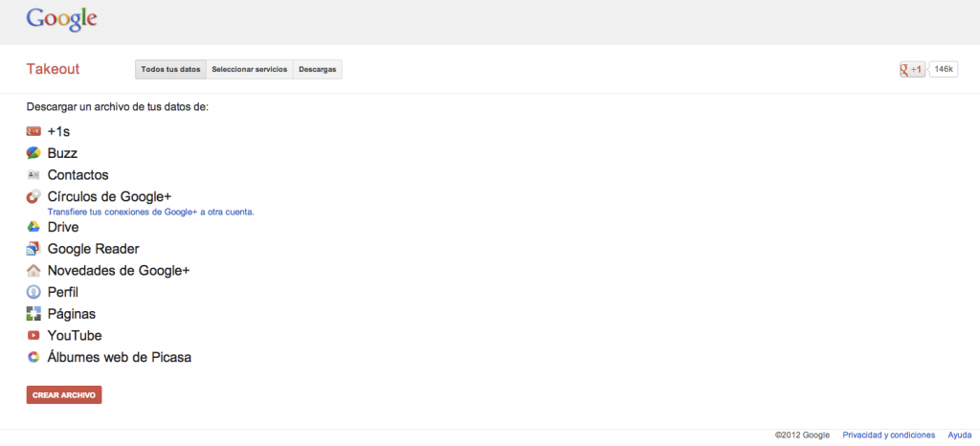The height and width of the screenshot is (446, 980).
Task: Click the Google logo
Action: (61, 20)
